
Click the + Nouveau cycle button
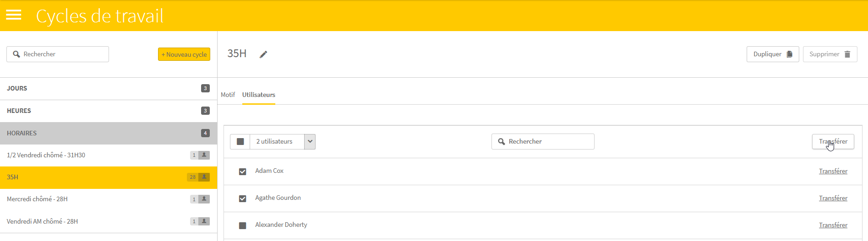click(x=184, y=54)
